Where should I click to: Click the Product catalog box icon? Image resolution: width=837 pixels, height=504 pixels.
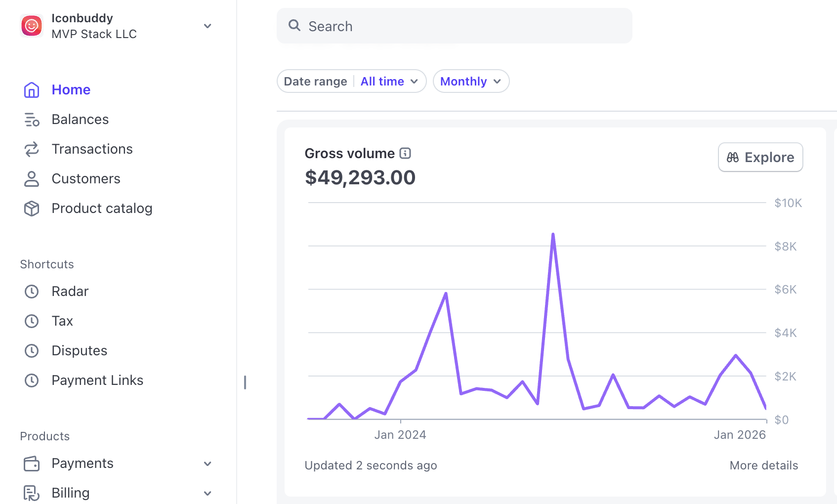[x=32, y=209]
